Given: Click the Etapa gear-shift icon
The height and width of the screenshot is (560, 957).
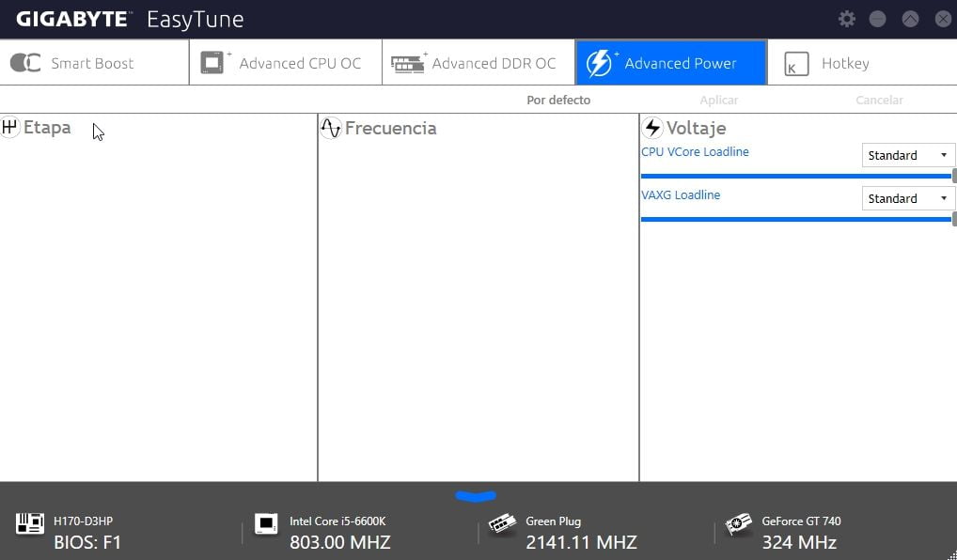Looking at the screenshot, I should [x=9, y=127].
